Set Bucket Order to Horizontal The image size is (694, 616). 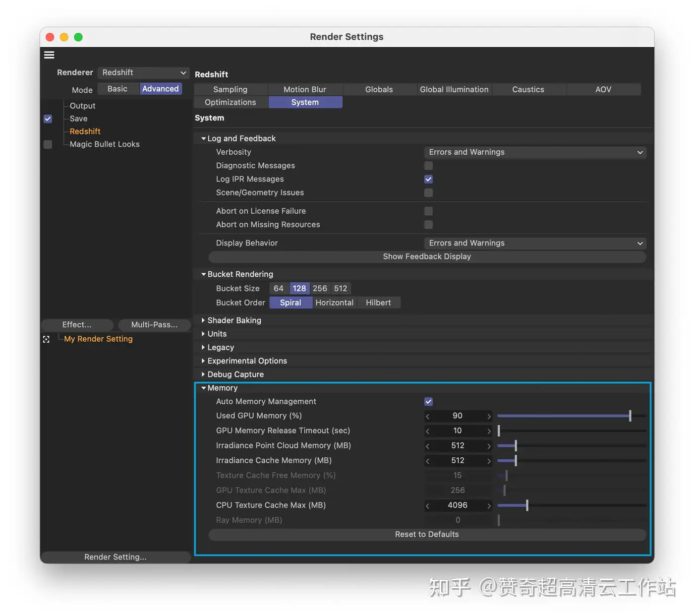point(335,303)
